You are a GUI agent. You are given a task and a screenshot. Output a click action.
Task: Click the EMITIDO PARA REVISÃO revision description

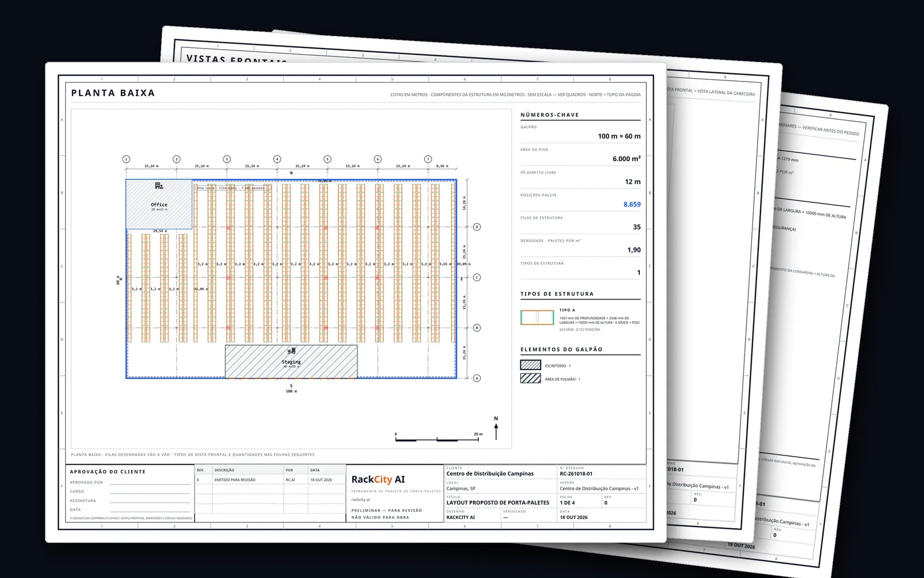(x=235, y=480)
